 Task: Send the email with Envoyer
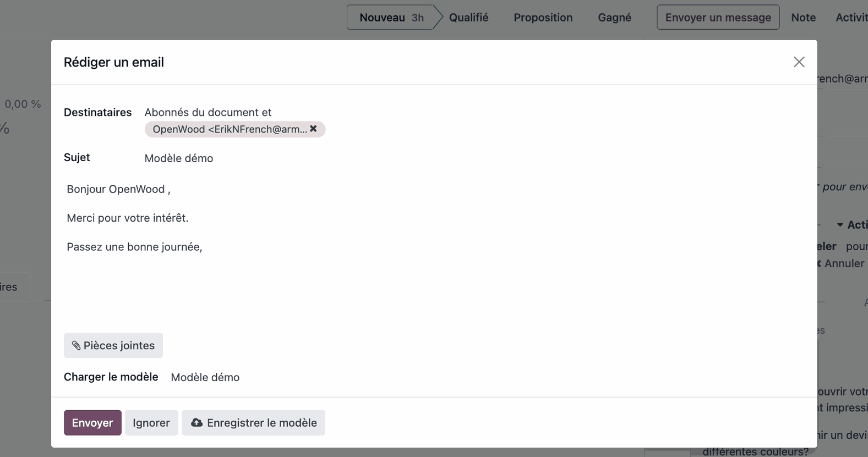click(x=92, y=423)
